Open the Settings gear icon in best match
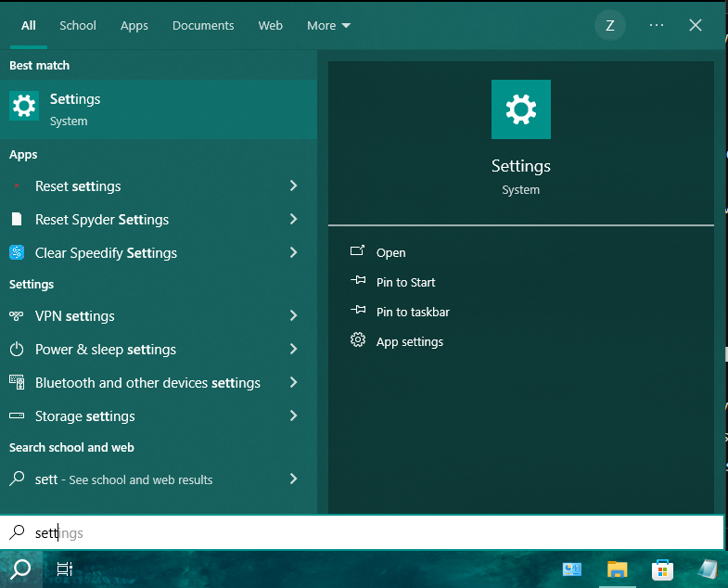Viewport: 728px width, 588px height. point(24,106)
